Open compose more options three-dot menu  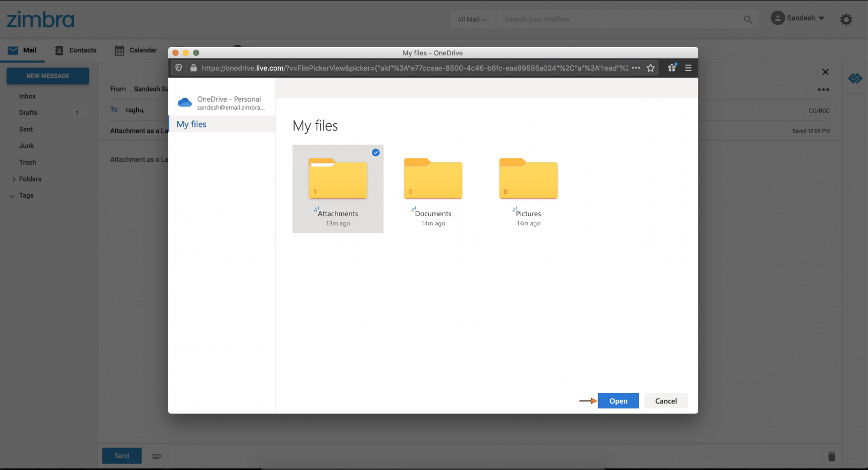coord(824,89)
